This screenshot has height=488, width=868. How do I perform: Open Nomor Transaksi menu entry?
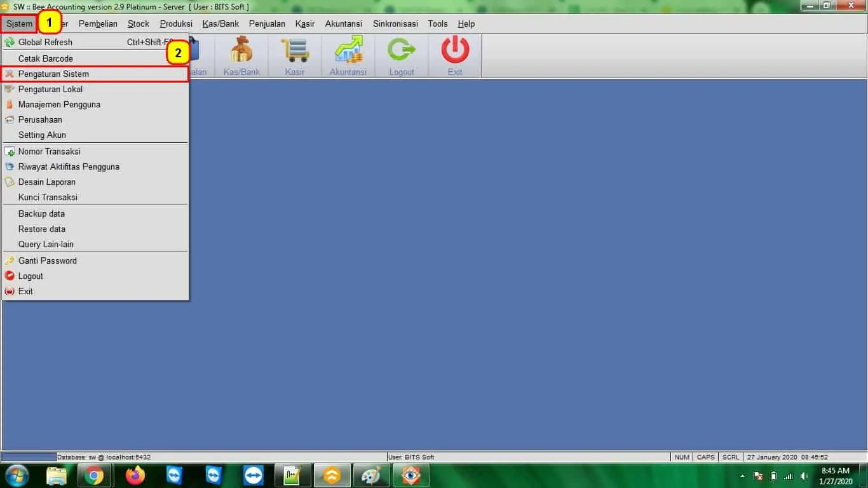pos(95,151)
